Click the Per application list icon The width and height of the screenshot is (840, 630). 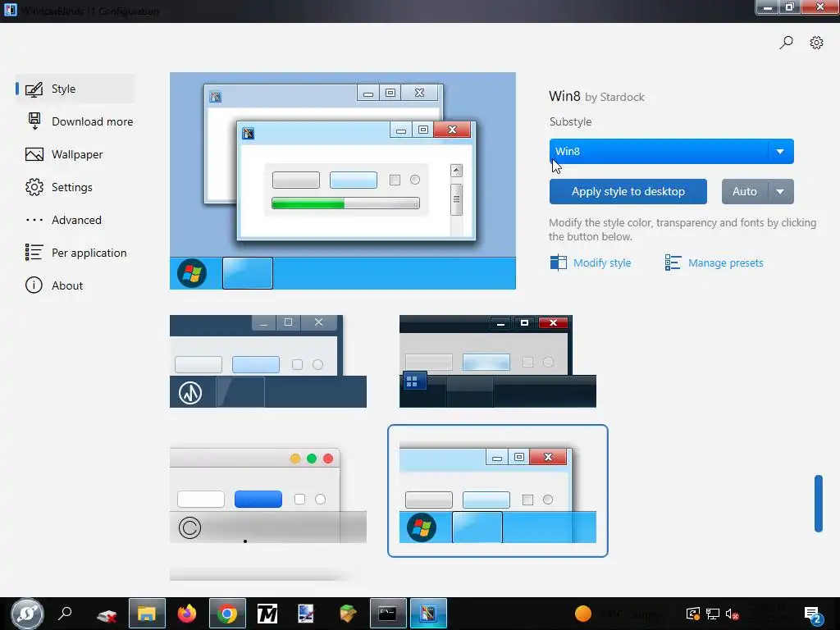[34, 253]
